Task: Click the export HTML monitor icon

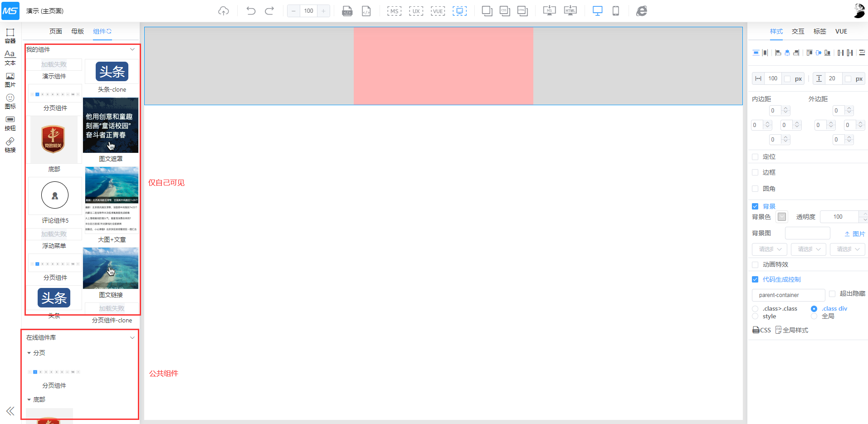Action: coord(570,11)
